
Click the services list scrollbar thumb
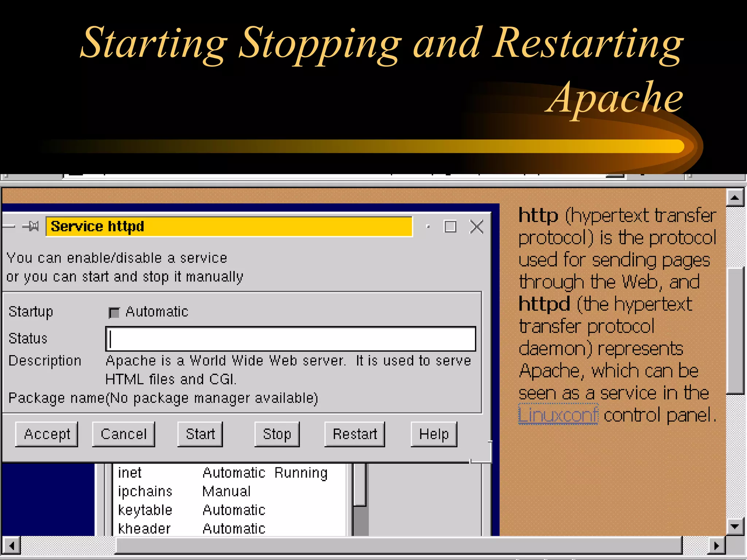360,485
